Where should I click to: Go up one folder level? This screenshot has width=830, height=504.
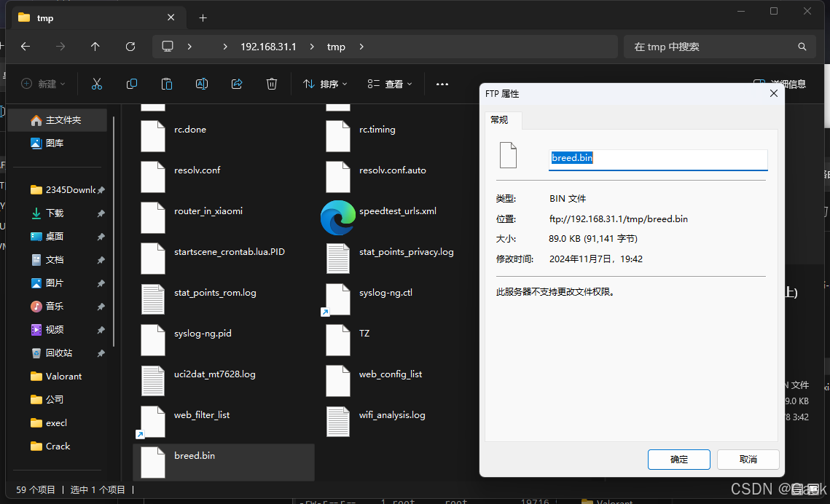(x=95, y=47)
